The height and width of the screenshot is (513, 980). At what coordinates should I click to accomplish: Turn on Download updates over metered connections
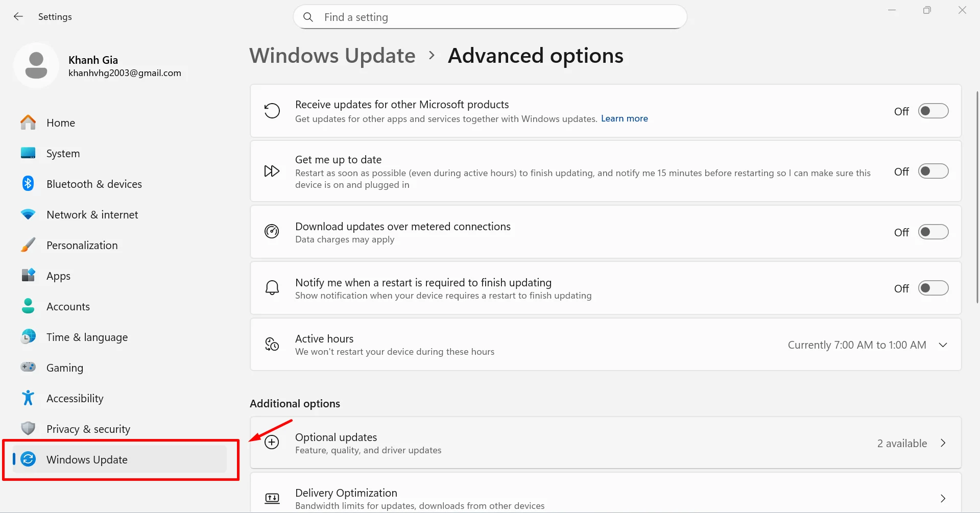[x=933, y=232]
